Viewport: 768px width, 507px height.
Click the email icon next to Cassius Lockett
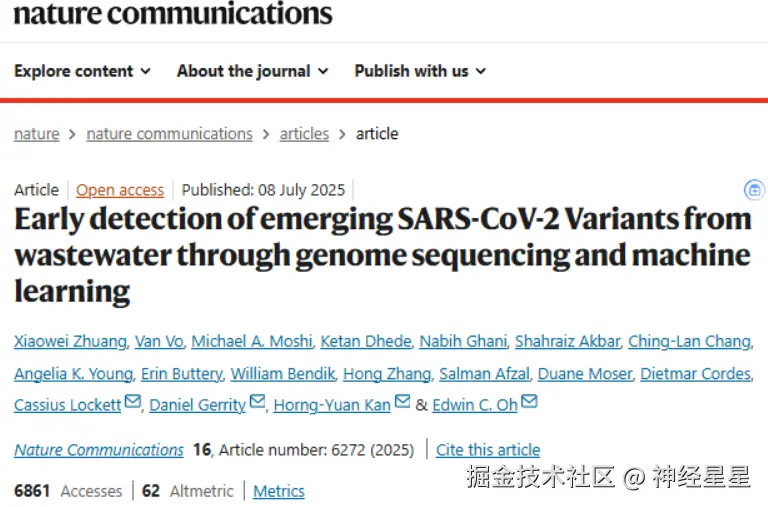(x=132, y=403)
